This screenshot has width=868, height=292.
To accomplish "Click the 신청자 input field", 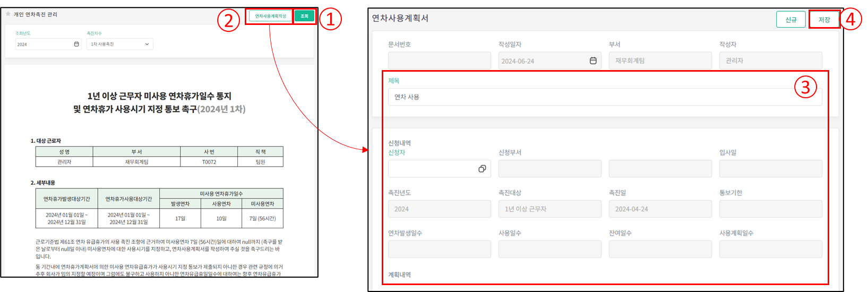I will point(431,169).
